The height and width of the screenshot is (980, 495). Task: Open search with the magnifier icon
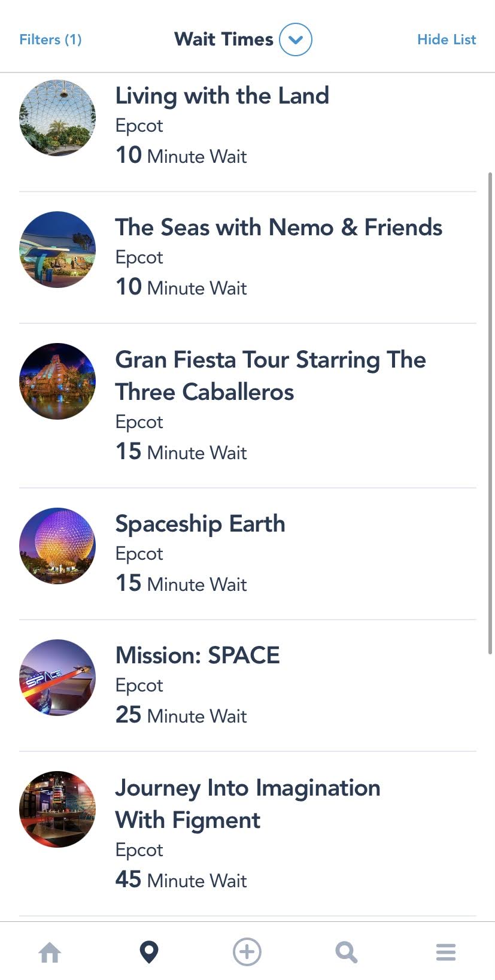(x=346, y=952)
